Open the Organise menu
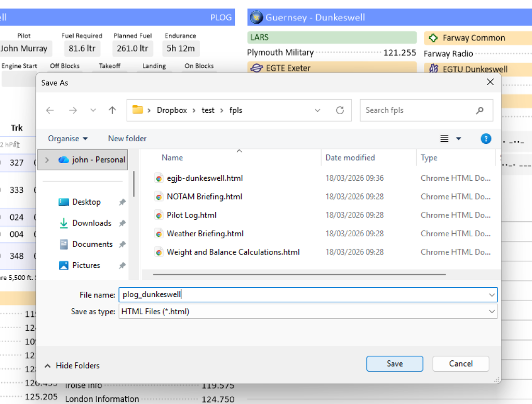The height and width of the screenshot is (404, 532). (x=68, y=139)
